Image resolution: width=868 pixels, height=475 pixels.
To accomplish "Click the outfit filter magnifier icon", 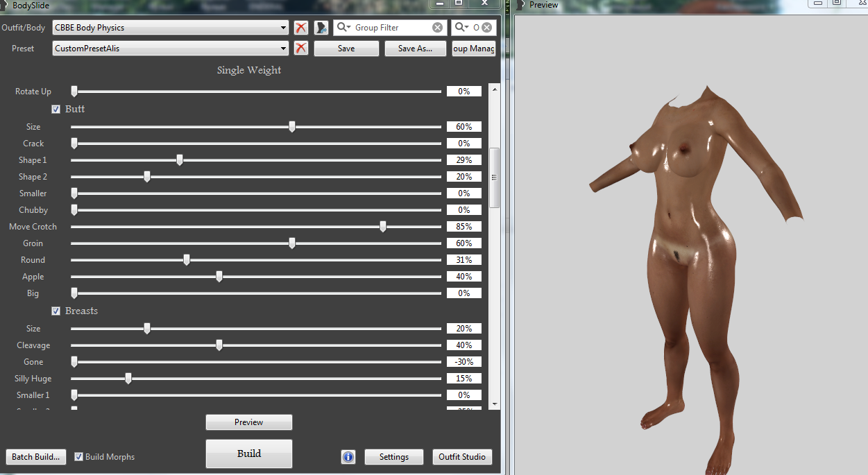I will [x=461, y=28].
